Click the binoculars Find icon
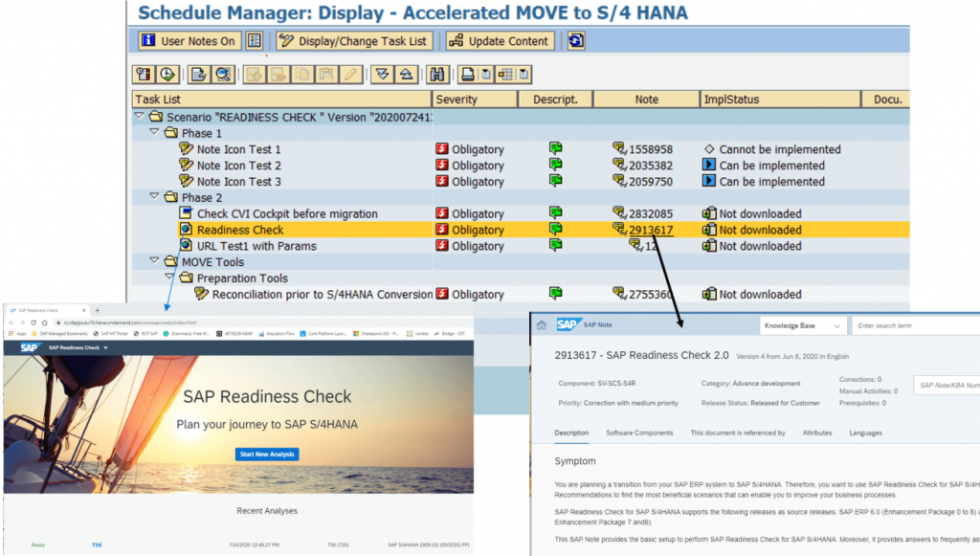 tap(436, 75)
